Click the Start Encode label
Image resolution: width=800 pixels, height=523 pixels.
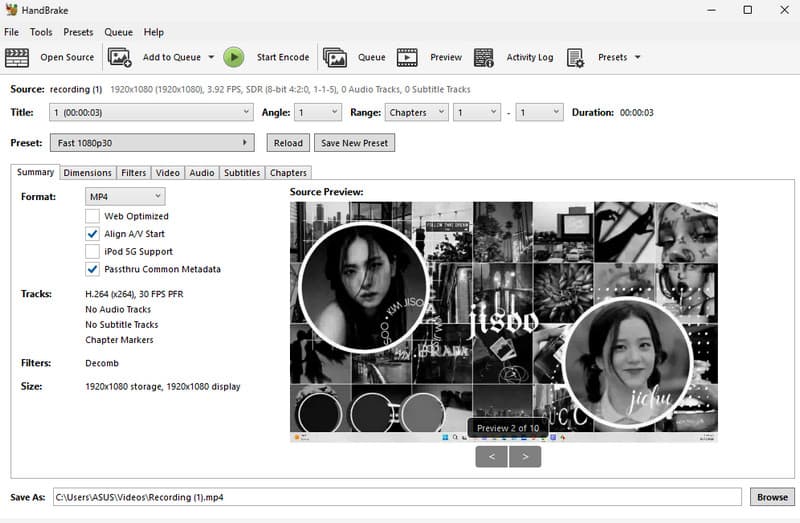[x=283, y=57]
